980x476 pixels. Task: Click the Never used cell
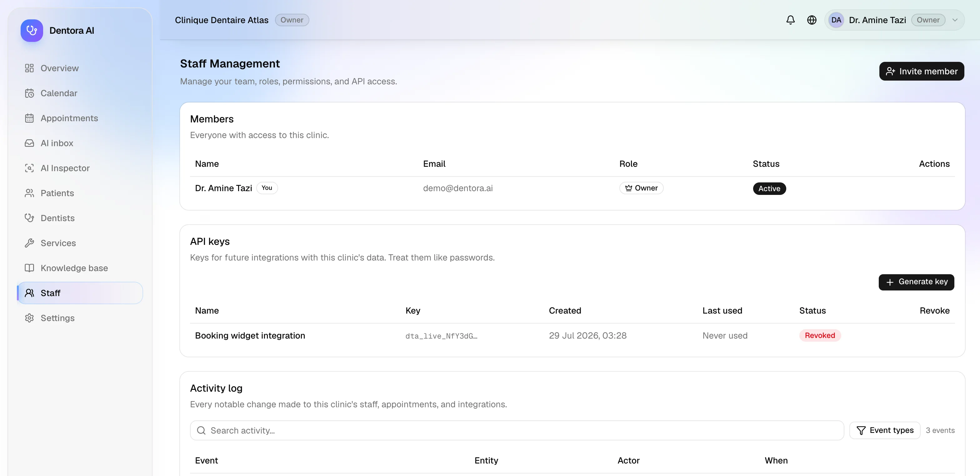tap(725, 336)
